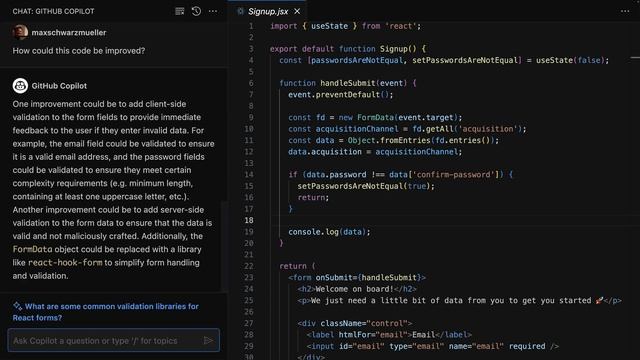Click the maxschwarzmueller avatar
This screenshot has height=360, width=640.
[x=20, y=32]
